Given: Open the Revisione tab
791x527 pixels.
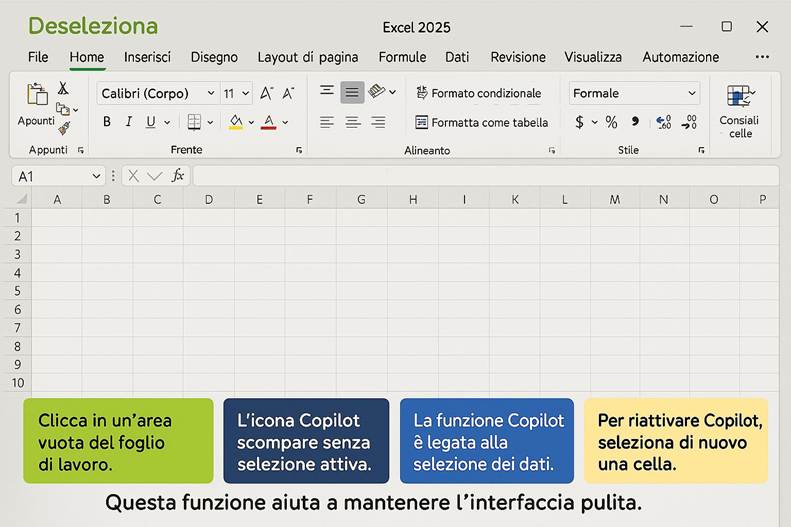Looking at the screenshot, I should click(x=518, y=57).
